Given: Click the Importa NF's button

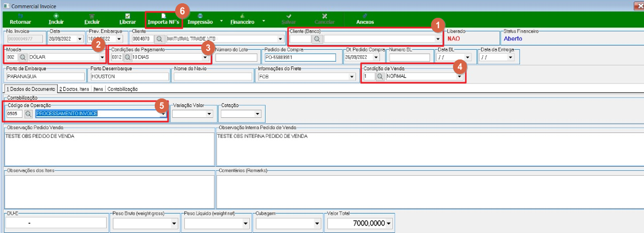Looking at the screenshot, I should 164,19.
